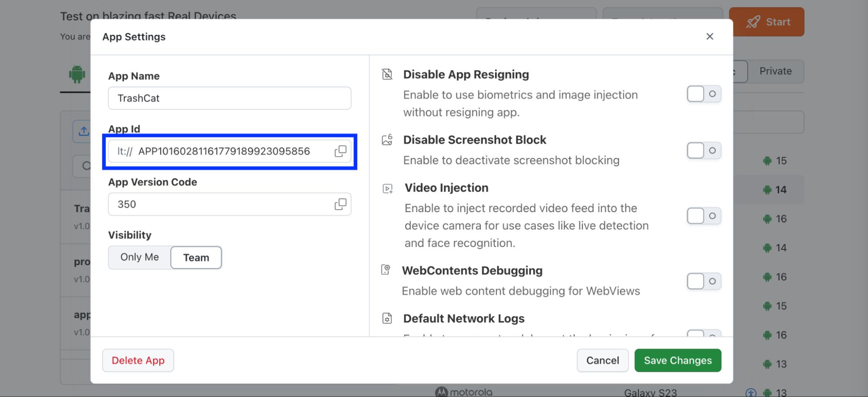Enable the Disable App Resigning toggle
The height and width of the screenshot is (397, 868).
[x=704, y=94]
